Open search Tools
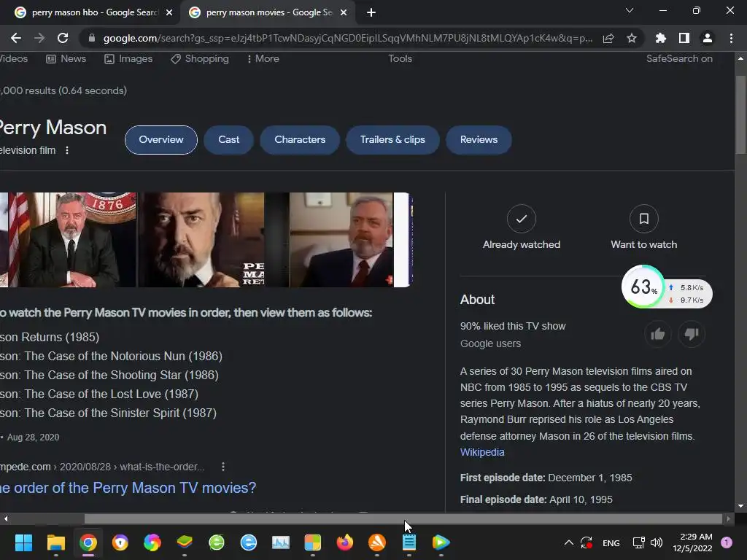 point(400,58)
